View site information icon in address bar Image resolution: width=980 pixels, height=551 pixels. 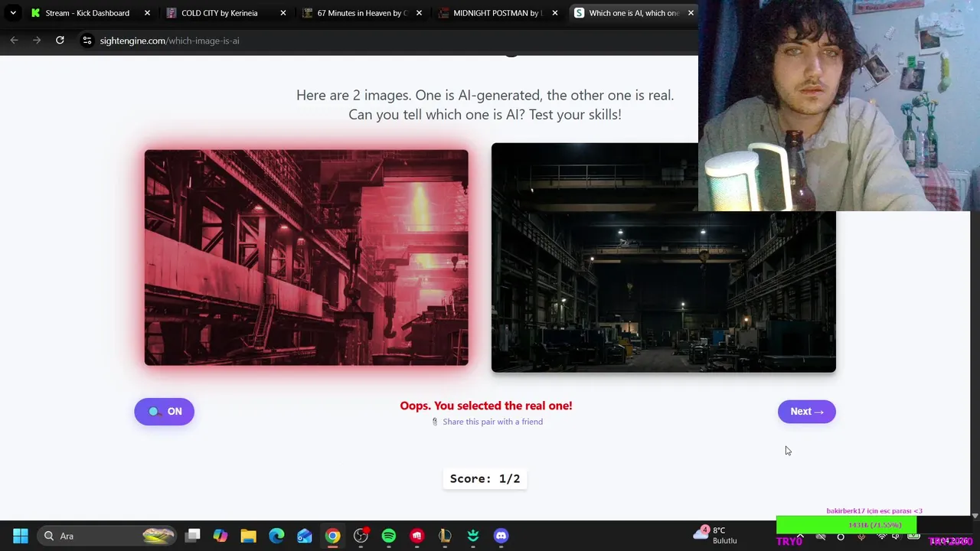87,41
